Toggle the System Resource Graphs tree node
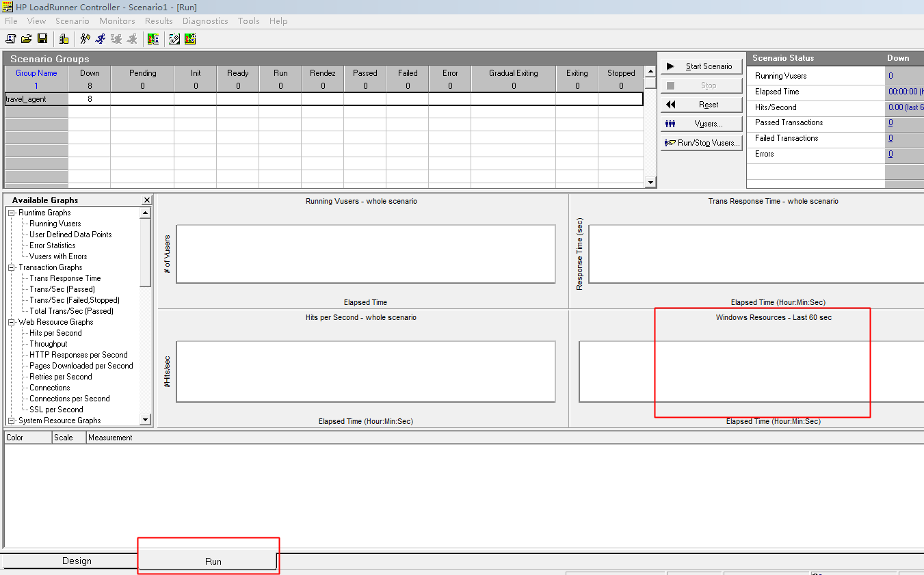This screenshot has height=575, width=924. pos(12,420)
